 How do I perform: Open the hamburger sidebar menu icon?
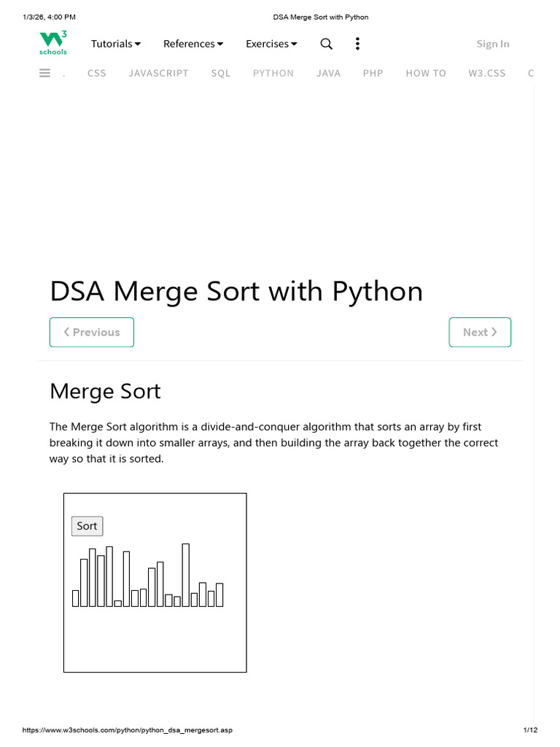44,73
